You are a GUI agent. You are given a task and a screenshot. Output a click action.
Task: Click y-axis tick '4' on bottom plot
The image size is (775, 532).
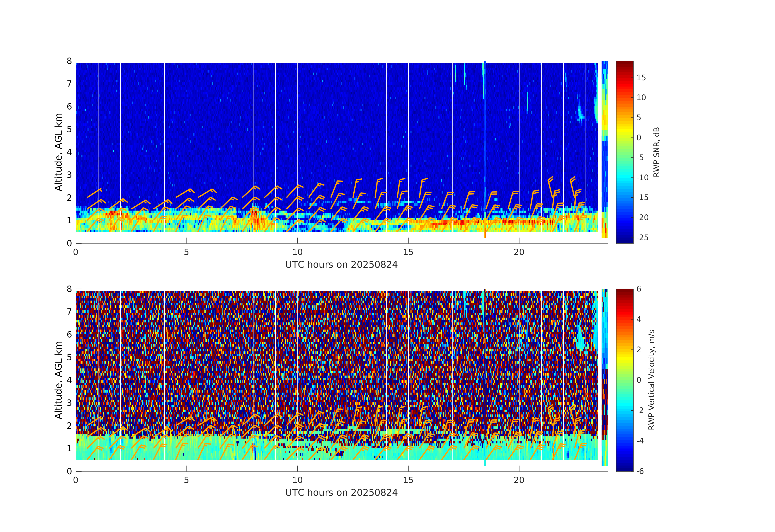[69, 380]
